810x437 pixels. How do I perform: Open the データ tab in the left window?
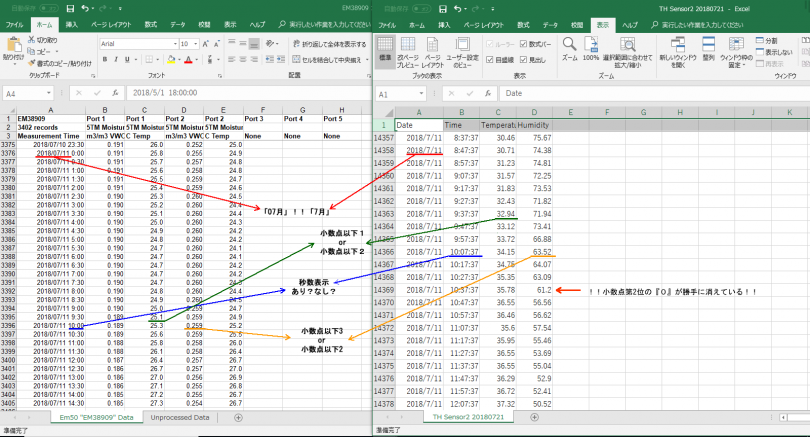(x=178, y=24)
